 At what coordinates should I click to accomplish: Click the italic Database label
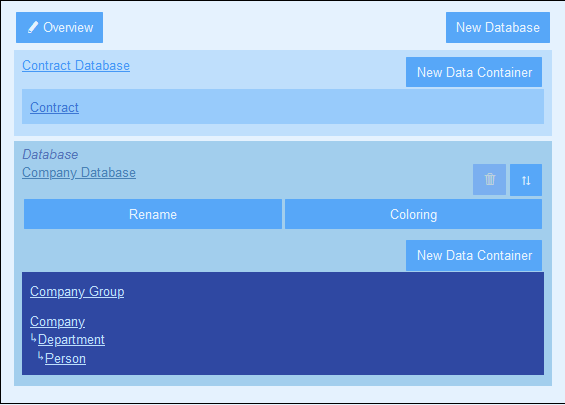tap(50, 155)
